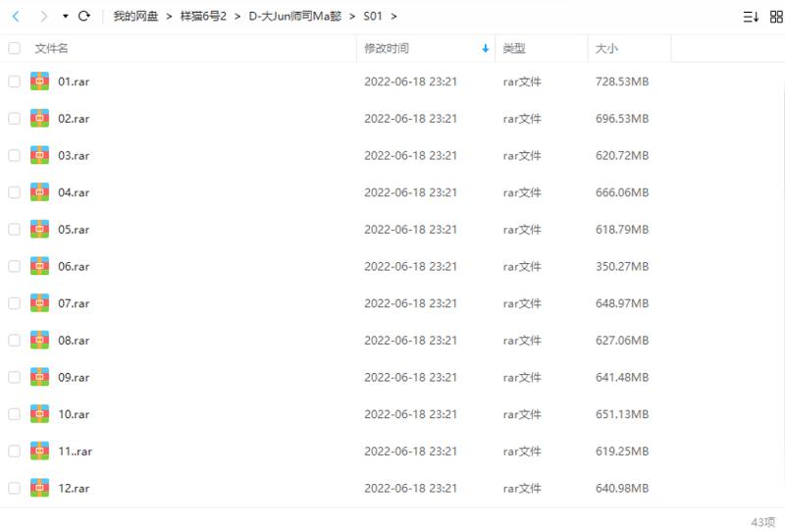Sort by the 大小 column header
Screen dimensions: 785x532
coord(606,48)
